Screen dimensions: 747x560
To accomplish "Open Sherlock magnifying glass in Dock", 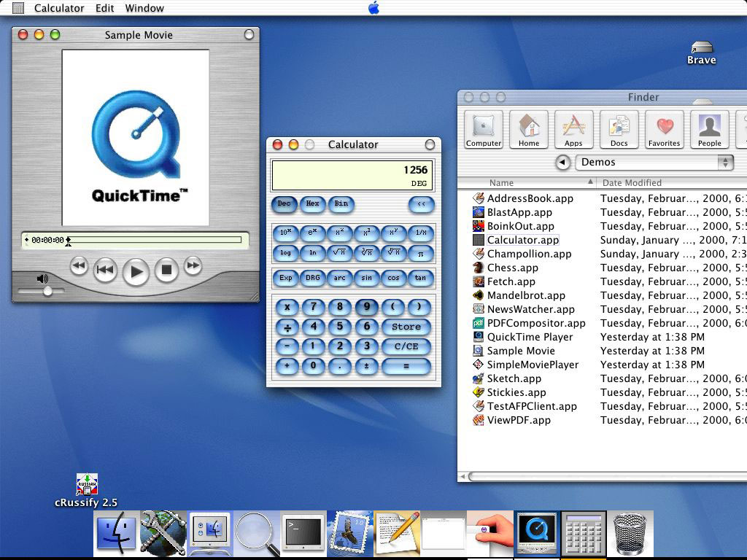I will 257,533.
